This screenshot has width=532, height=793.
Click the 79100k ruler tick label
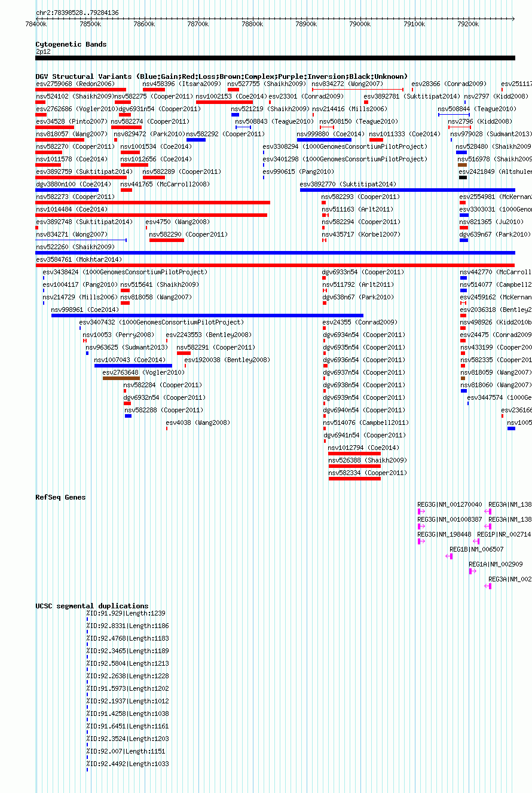click(414, 24)
